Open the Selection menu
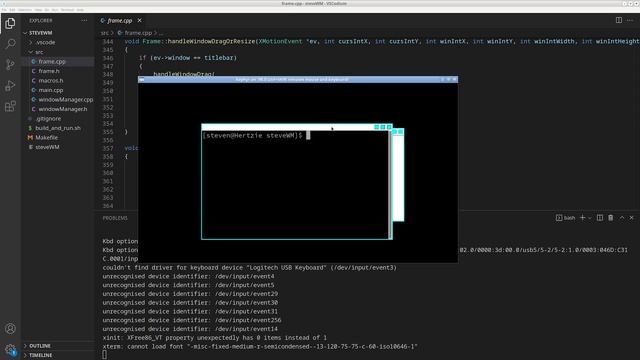This screenshot has width=640, height=360. [x=24, y=10]
